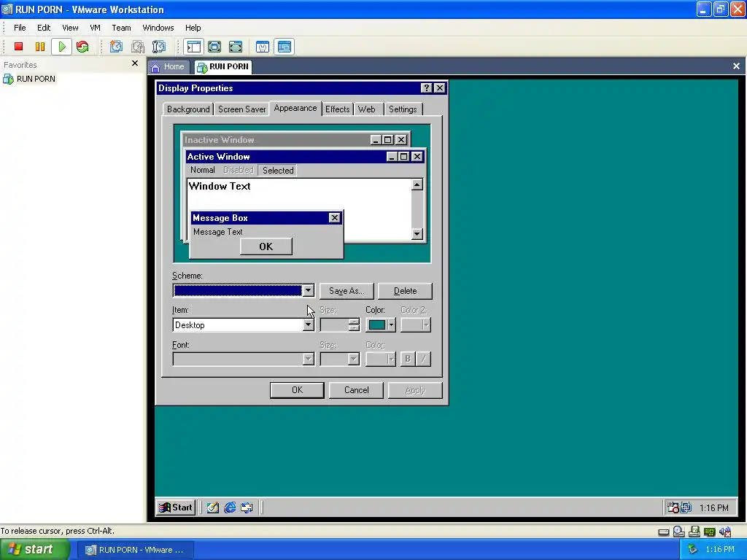The height and width of the screenshot is (560, 747).
Task: Open the Windows menu
Action: [x=158, y=28]
